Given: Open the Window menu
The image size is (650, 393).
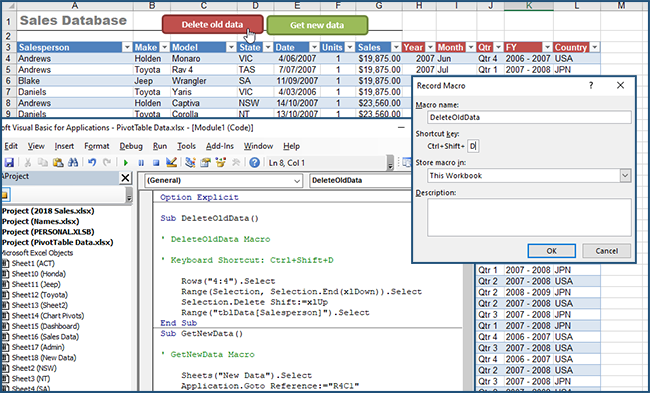Looking at the screenshot, I should [x=258, y=146].
